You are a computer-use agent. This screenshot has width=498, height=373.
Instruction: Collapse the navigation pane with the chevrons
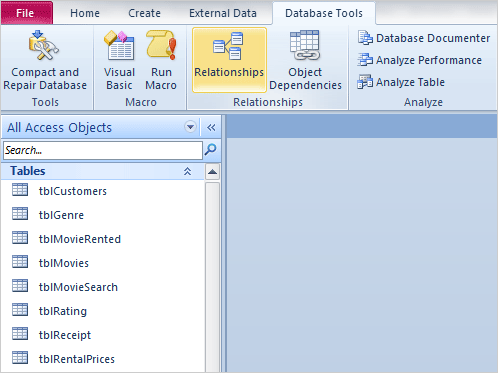pyautogui.click(x=211, y=127)
